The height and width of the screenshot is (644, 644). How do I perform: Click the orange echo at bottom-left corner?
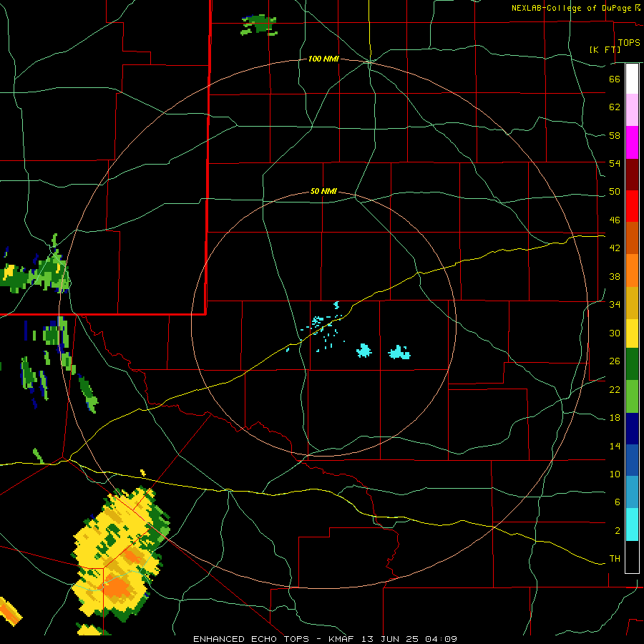(x=9, y=611)
